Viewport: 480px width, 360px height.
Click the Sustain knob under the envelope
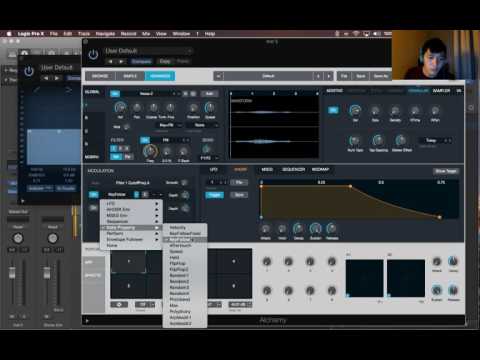(315, 229)
